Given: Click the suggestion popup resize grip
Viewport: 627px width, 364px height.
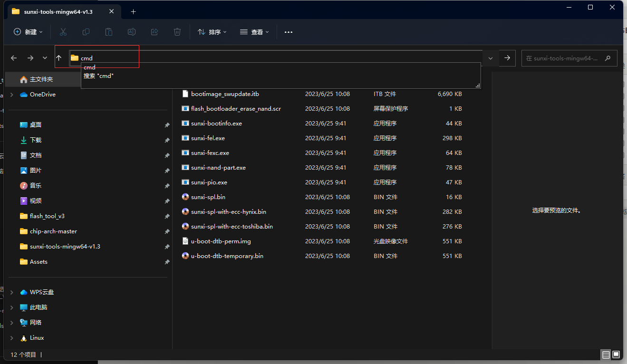Looking at the screenshot, I should click(x=478, y=86).
